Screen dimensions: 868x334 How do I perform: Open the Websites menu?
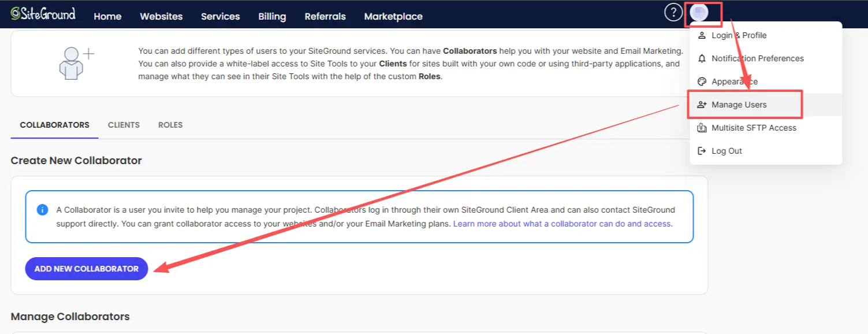(x=161, y=16)
